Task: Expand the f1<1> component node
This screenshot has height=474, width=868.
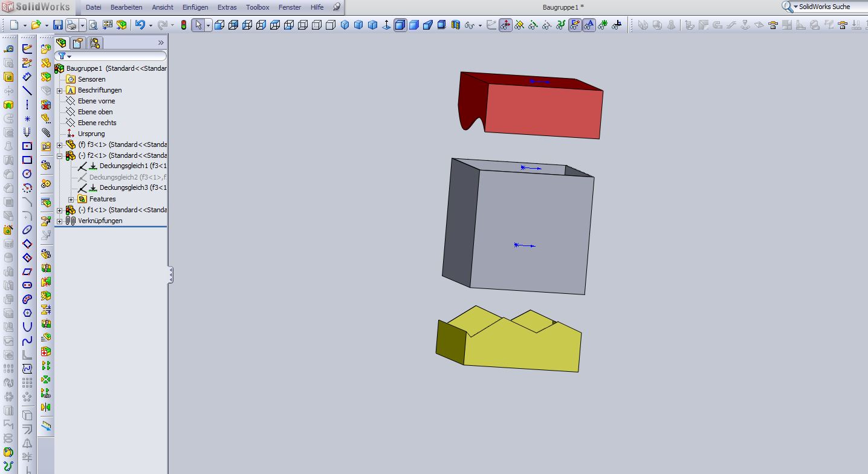Action: pos(60,210)
